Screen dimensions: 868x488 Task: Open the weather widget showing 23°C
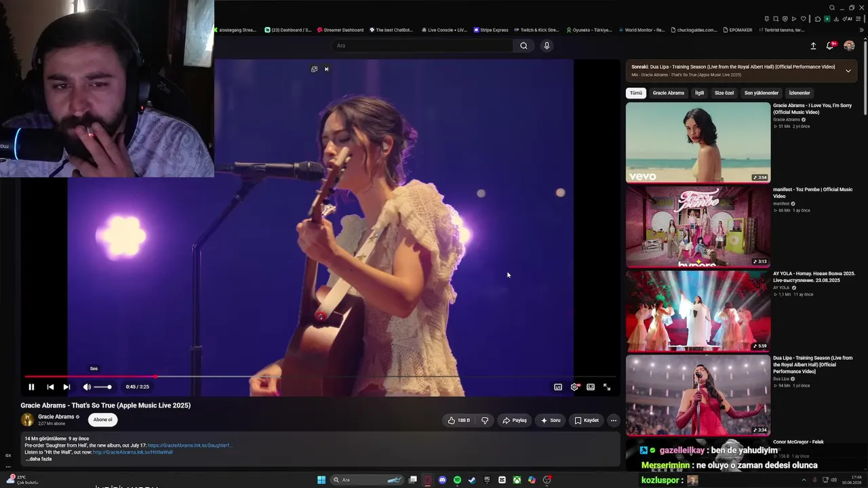coord(22,480)
